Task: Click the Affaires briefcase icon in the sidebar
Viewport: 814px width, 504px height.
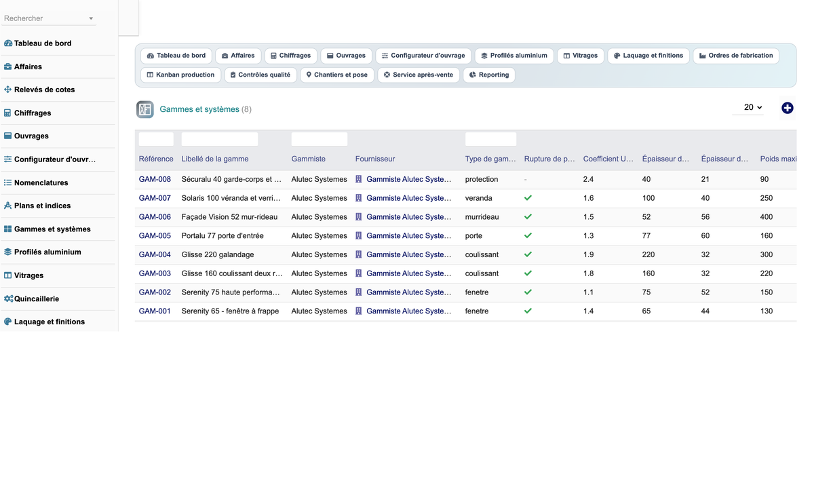Action: pos(8,66)
